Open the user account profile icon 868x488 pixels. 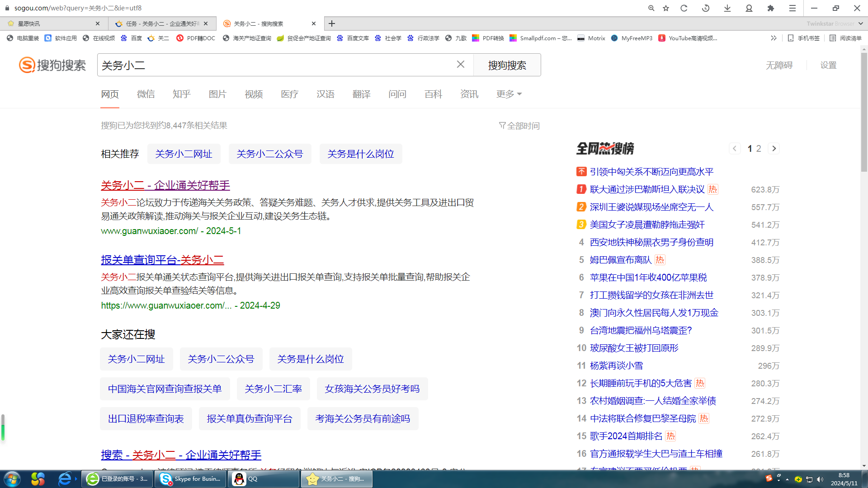click(x=749, y=8)
